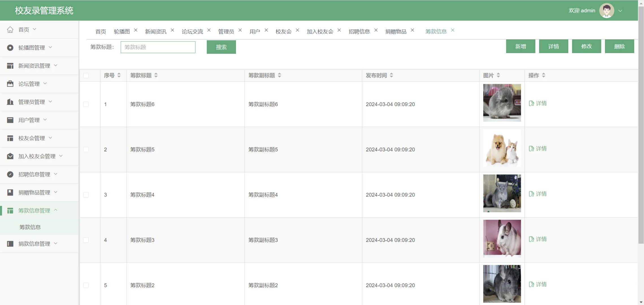The height and width of the screenshot is (305, 644).
Task: Check the checkbox for row 2
Action: point(86,149)
